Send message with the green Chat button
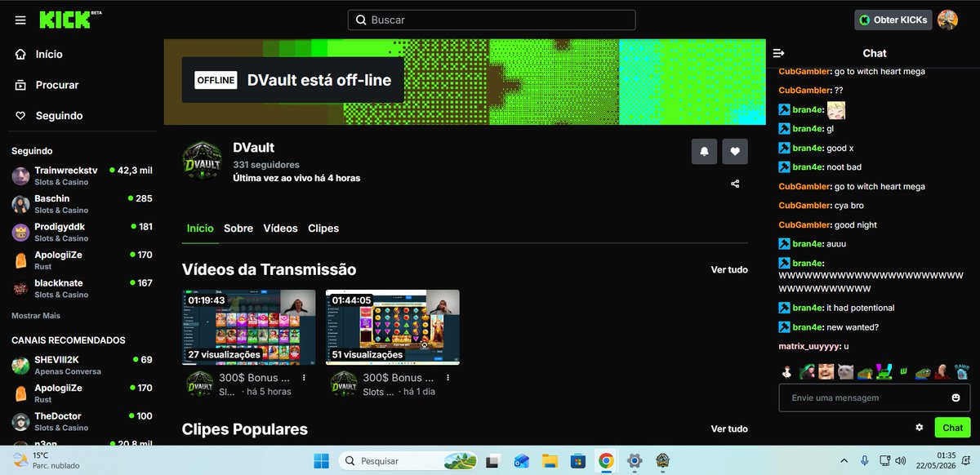Viewport: 980px width, 475px height. (952, 428)
